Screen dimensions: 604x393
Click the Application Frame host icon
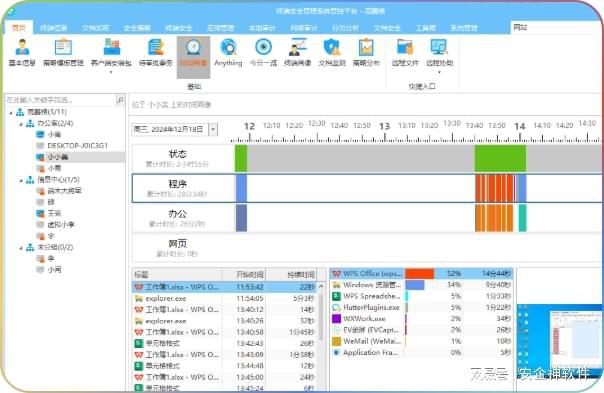(336, 353)
